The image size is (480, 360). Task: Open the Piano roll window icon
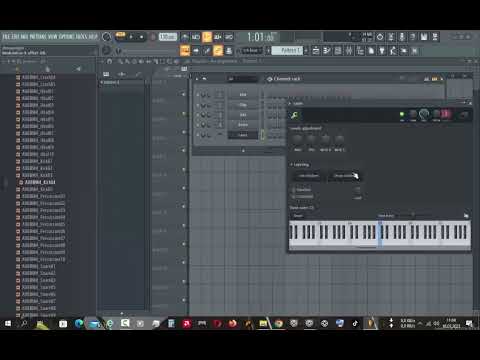[x=327, y=51]
